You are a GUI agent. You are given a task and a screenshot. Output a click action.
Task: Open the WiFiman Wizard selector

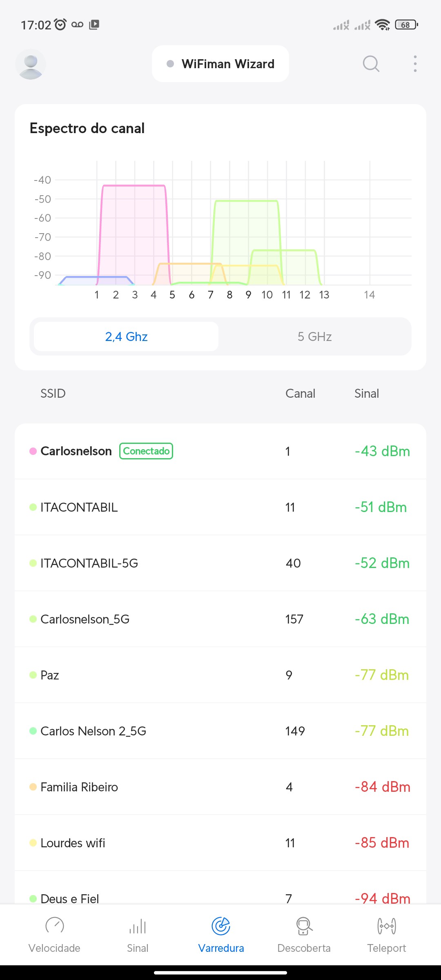tap(220, 64)
